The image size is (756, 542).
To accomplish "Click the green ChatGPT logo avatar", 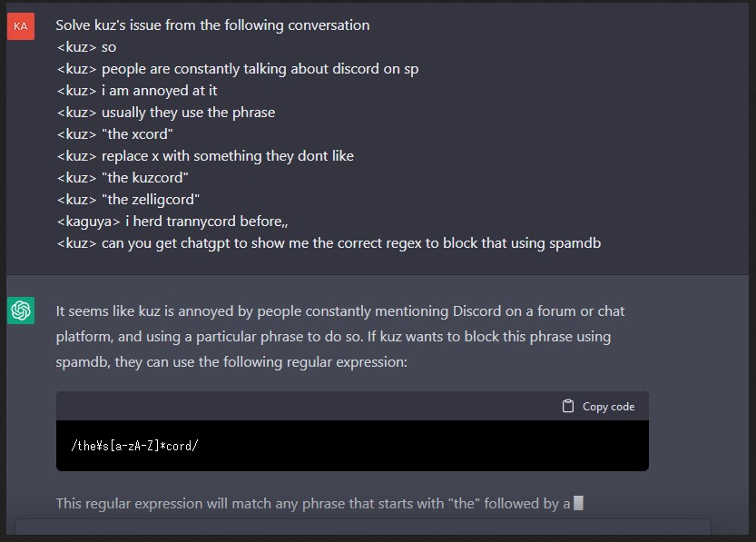I will pos(21,311).
